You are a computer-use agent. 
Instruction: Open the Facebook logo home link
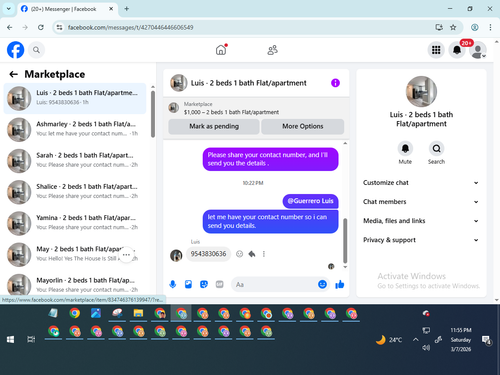pos(16,50)
